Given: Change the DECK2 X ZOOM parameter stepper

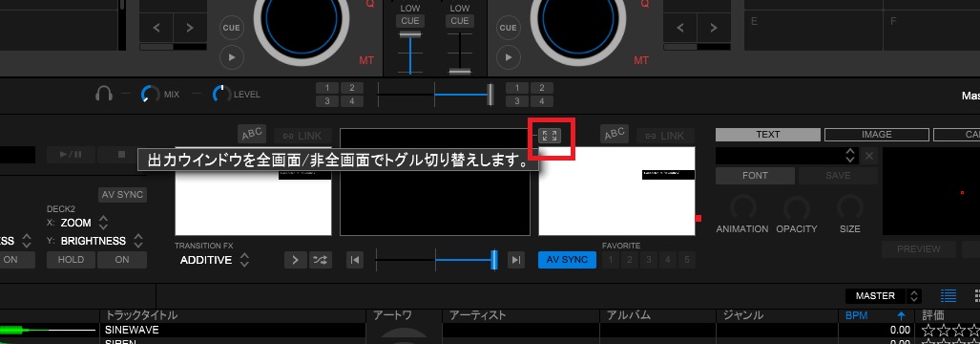Looking at the screenshot, I should point(104,223).
